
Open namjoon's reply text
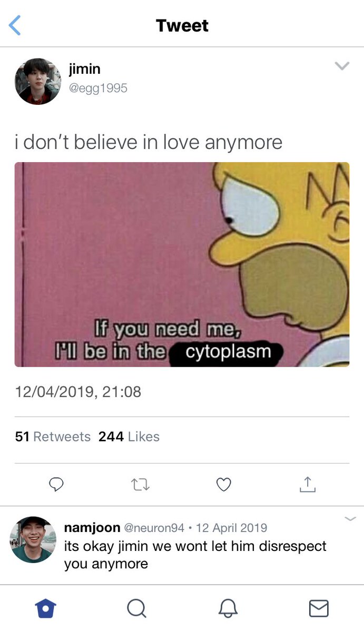(195, 555)
